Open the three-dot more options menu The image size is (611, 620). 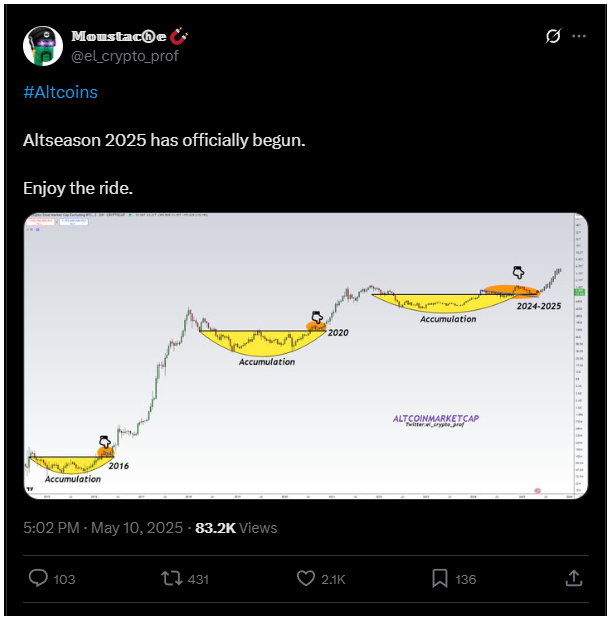coord(579,36)
